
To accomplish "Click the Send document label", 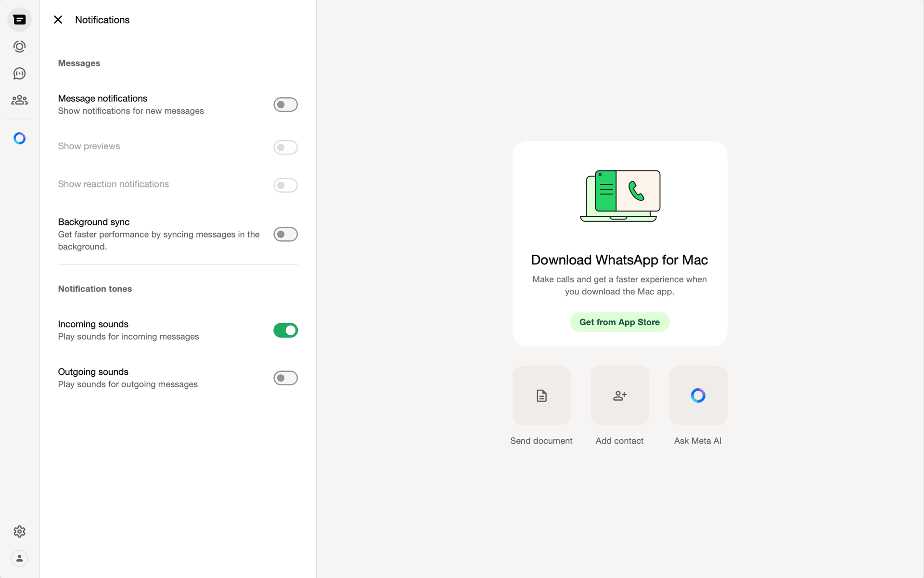I will click(x=541, y=441).
